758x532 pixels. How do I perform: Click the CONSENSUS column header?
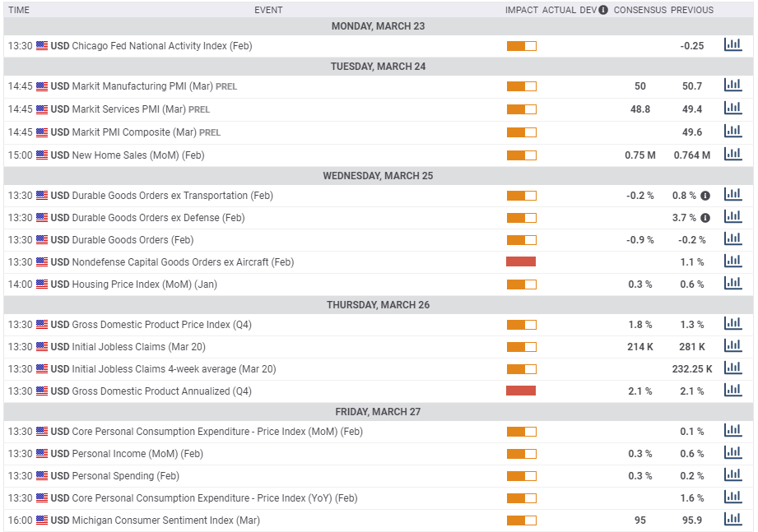pos(640,10)
